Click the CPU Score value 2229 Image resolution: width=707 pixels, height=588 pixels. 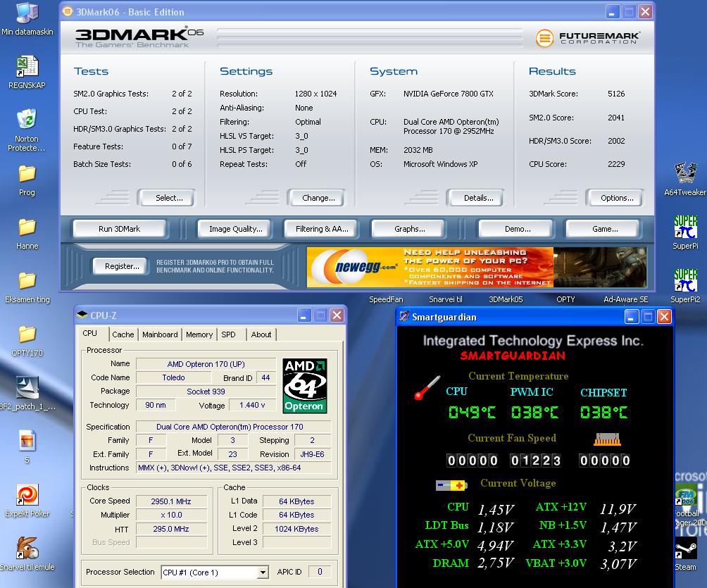616,164
